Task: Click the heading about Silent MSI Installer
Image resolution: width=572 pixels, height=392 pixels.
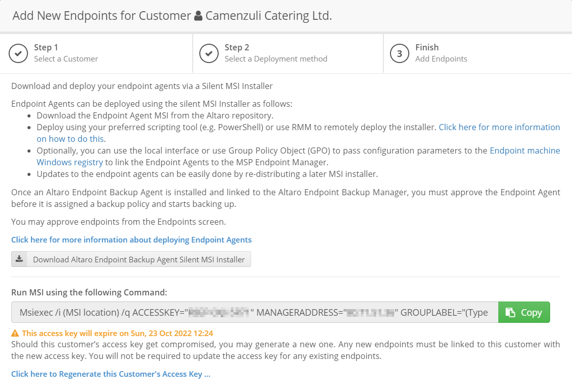Action: [x=142, y=86]
